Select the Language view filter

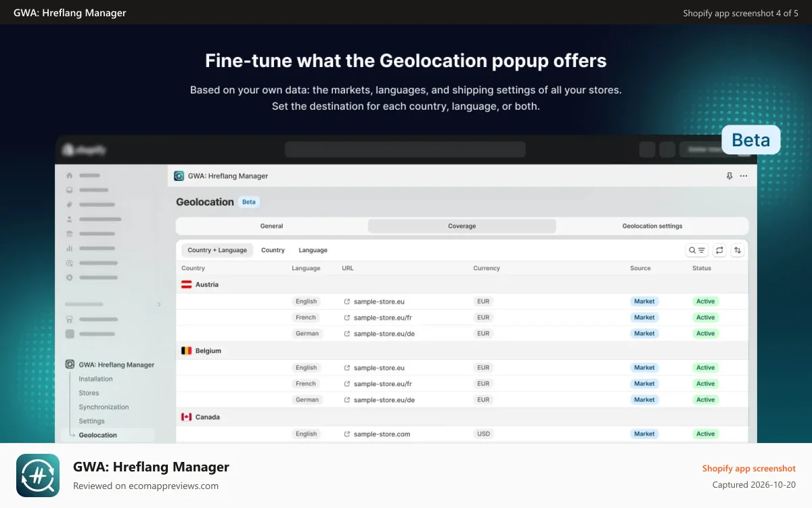pos(313,250)
